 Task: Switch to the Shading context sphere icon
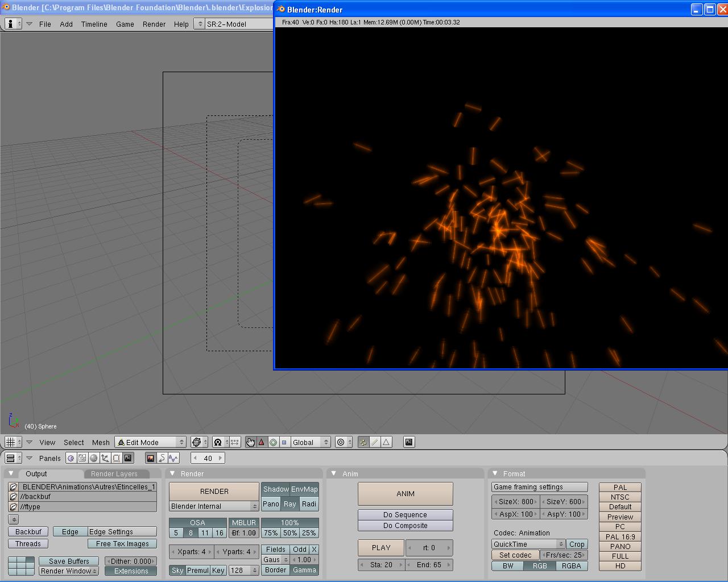click(94, 458)
